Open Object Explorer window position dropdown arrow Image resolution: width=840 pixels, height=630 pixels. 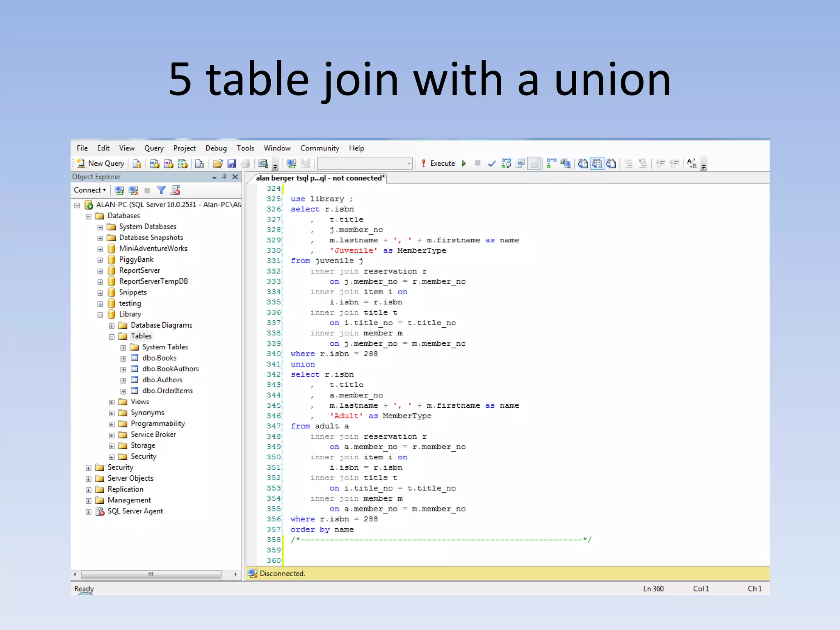214,177
